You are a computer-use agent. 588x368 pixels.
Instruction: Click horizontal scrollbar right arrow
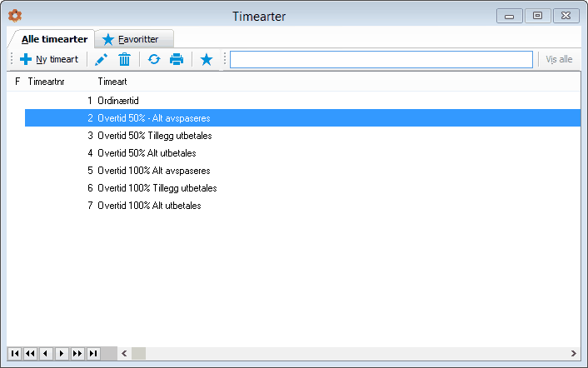pyautogui.click(x=573, y=353)
